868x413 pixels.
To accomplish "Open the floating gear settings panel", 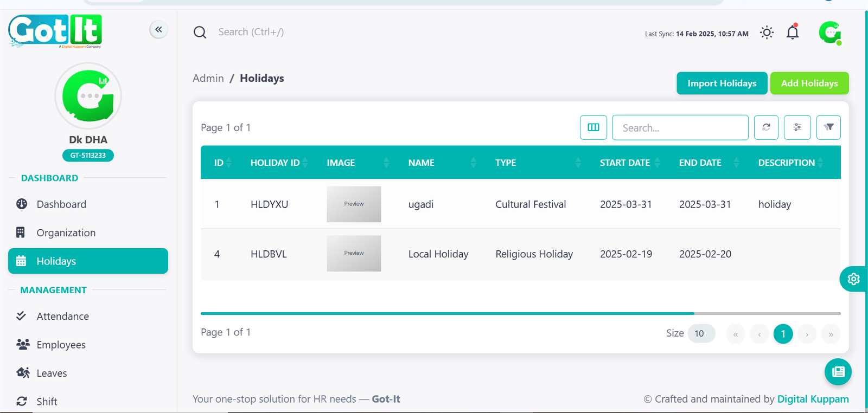I will click(x=853, y=279).
